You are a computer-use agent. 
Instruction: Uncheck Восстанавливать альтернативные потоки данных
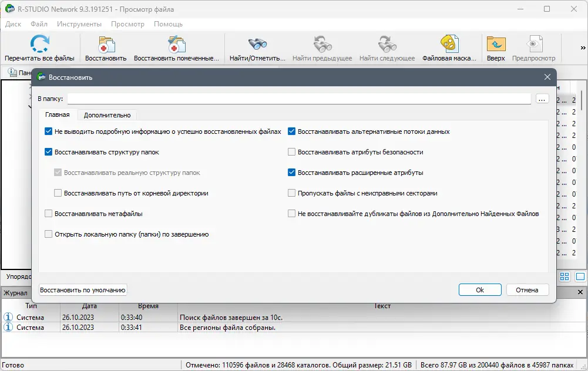coord(292,131)
